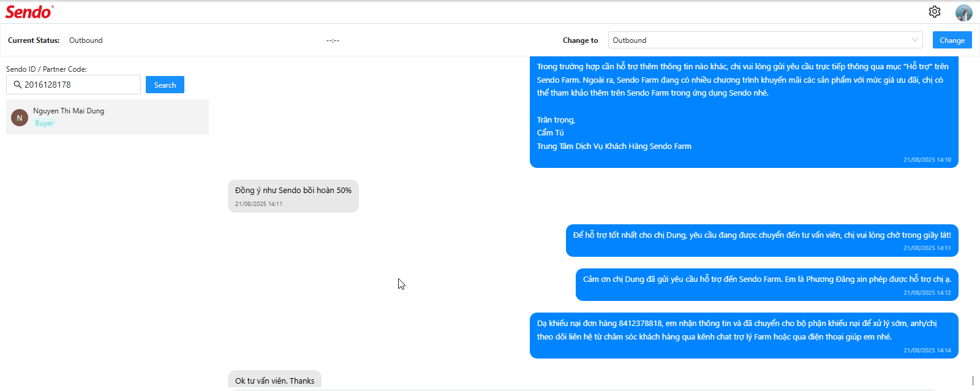Click the current status value Outbound
This screenshot has width=980, height=391.
click(x=86, y=40)
